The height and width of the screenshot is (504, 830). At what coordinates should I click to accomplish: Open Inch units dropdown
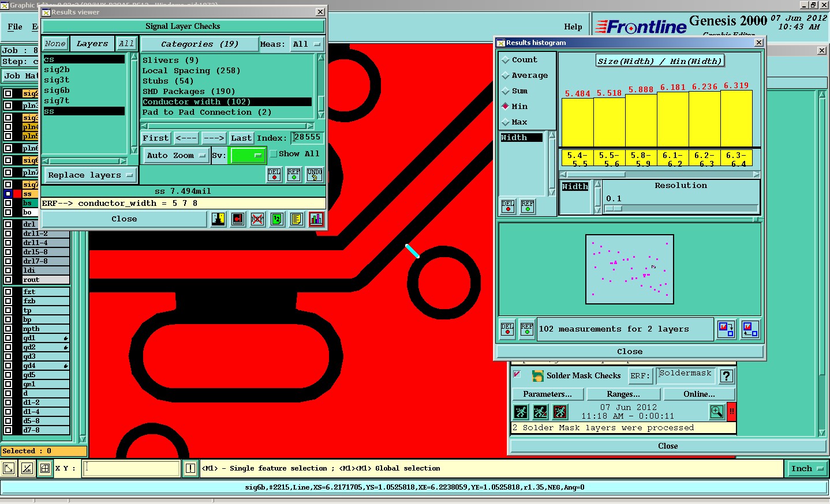tap(807, 469)
